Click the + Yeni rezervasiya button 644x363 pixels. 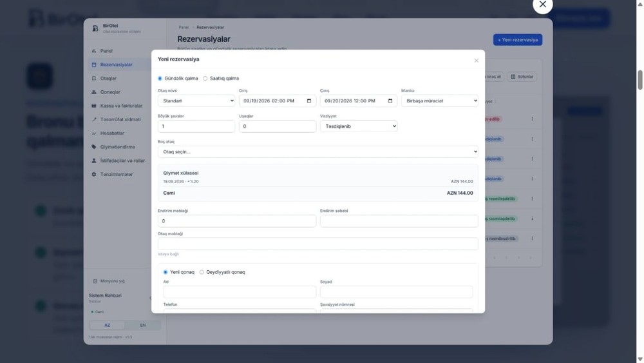pyautogui.click(x=518, y=40)
